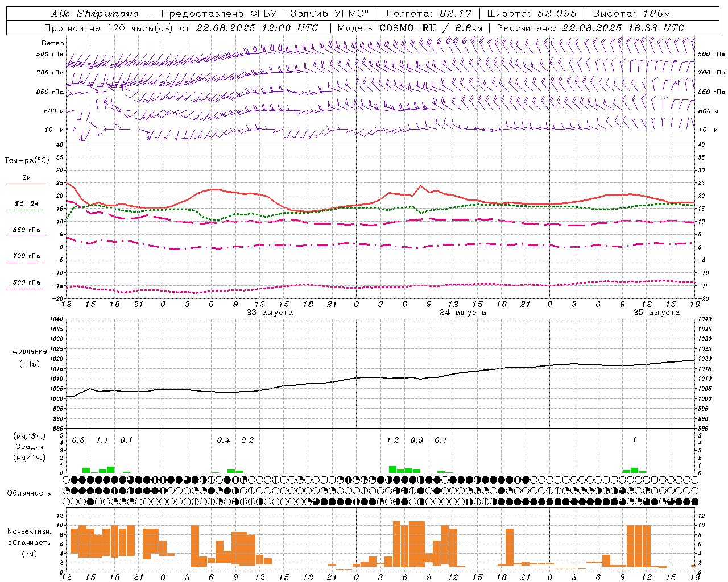Click the 1.2 precipitation value
The width and height of the screenshot is (728, 582).
392,440
